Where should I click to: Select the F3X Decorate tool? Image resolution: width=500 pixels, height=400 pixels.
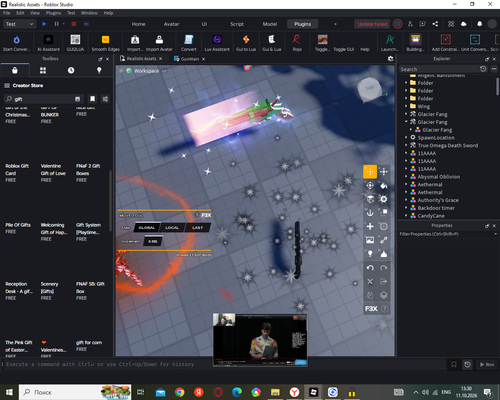pyautogui.click(x=384, y=254)
